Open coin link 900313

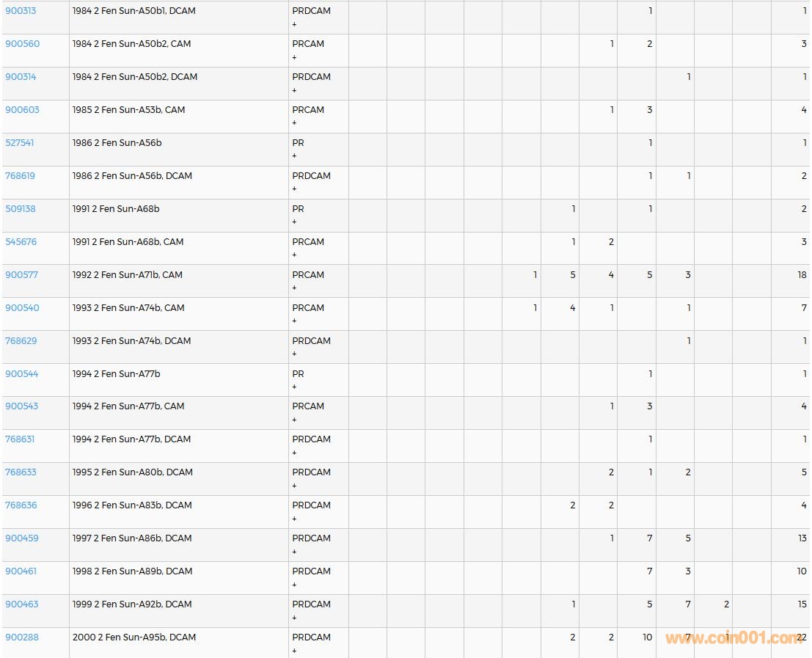pyautogui.click(x=21, y=11)
